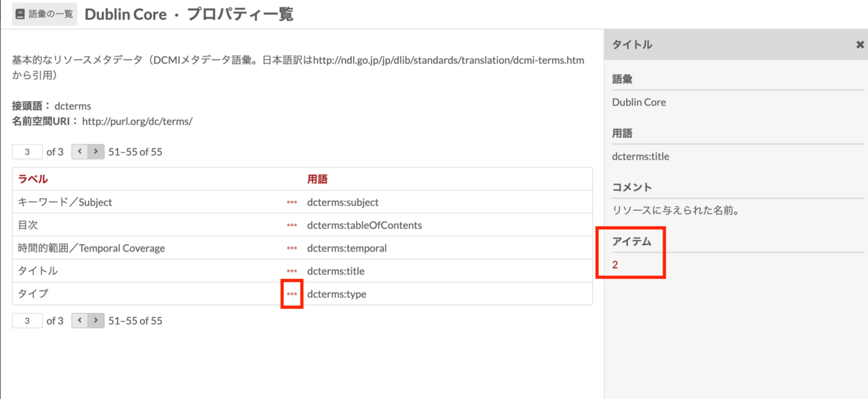
Task: Focus the top page number field
Action: point(27,152)
